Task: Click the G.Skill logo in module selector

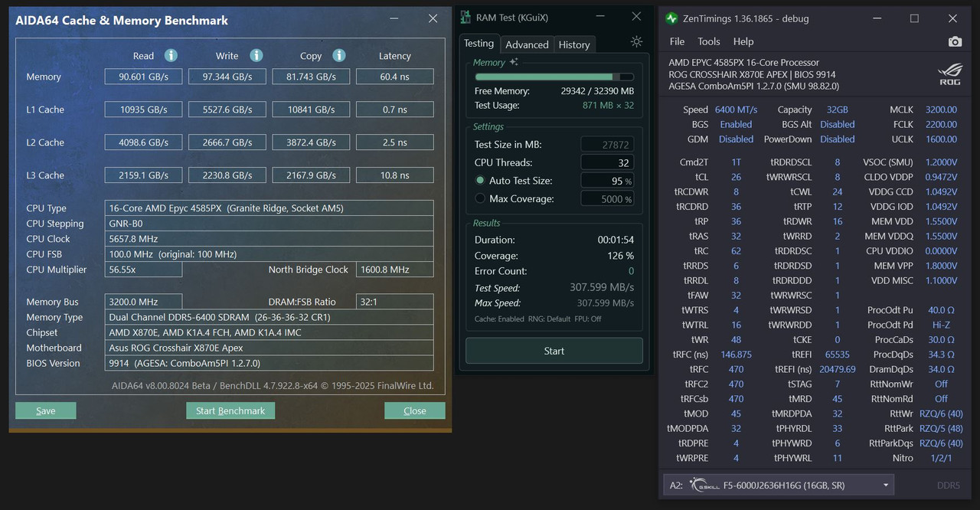Action: coord(704,485)
